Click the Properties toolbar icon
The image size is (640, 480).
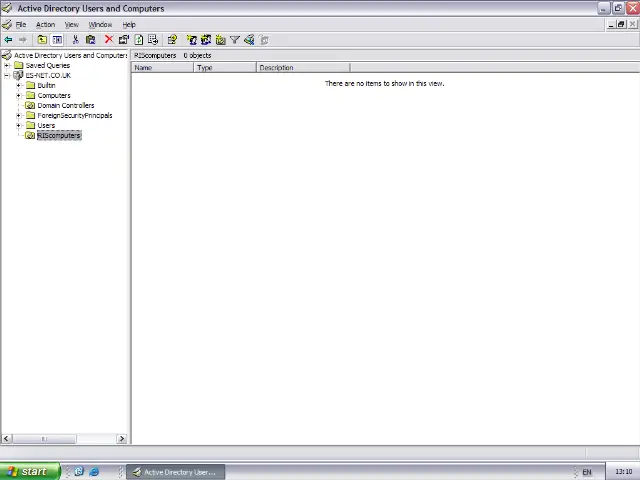click(123, 40)
